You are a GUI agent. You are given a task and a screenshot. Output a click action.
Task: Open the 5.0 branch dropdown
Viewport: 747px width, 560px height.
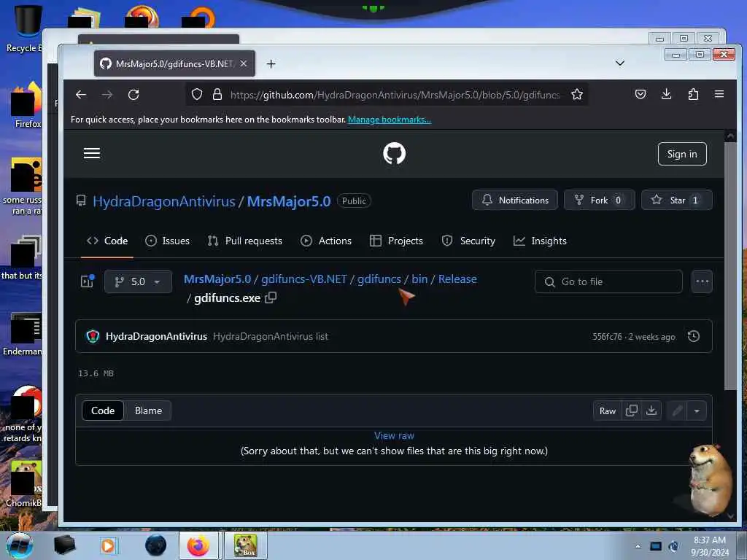[138, 281]
